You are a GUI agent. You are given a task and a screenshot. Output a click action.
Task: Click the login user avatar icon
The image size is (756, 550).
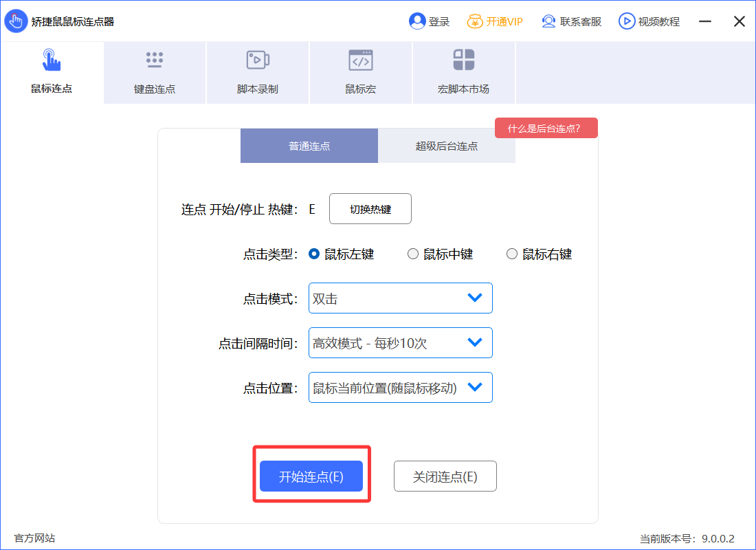pos(417,21)
